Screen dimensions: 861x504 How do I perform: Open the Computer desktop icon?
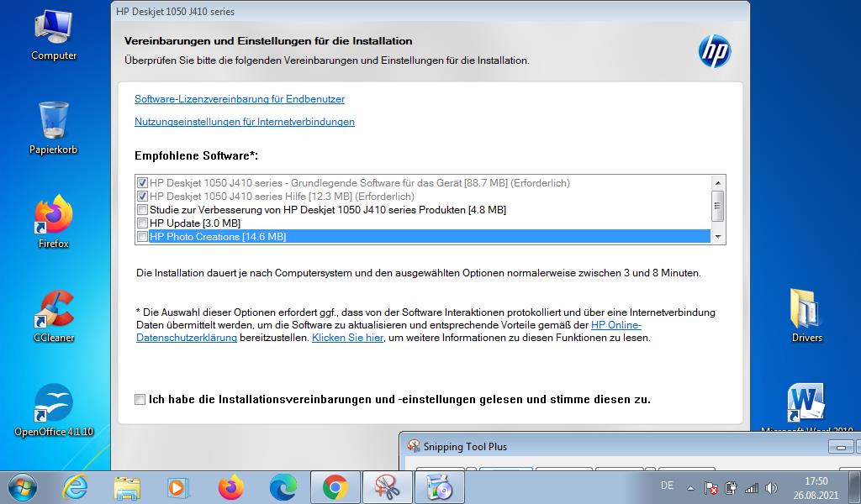point(53,34)
